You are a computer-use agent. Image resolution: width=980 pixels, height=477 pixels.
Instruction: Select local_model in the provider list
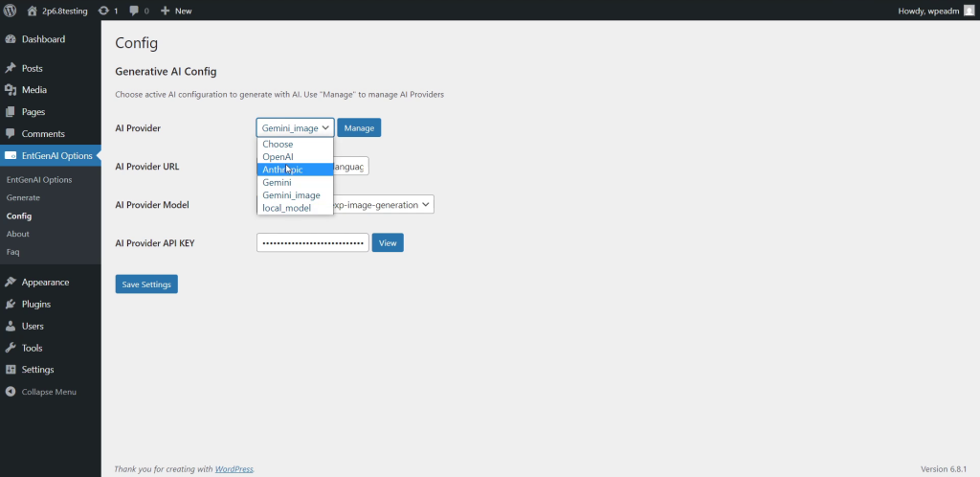(x=295, y=208)
